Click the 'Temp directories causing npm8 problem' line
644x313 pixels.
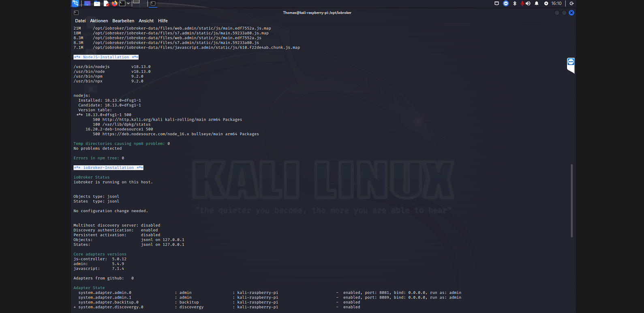(122, 144)
